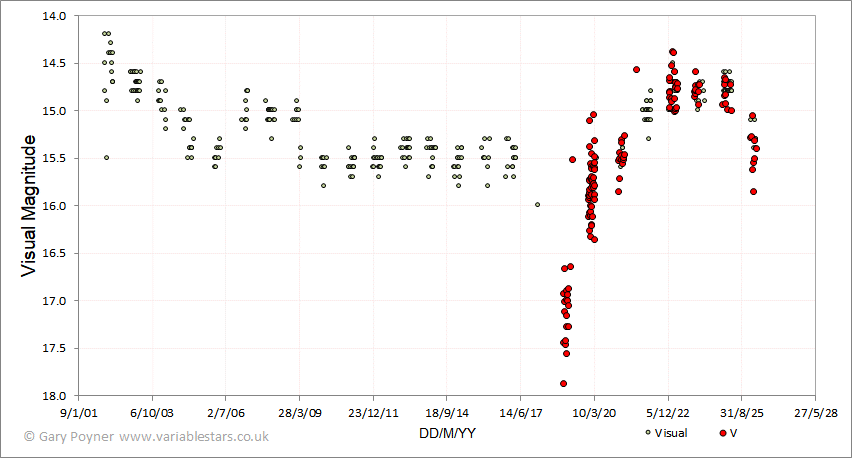Click date label 14/6/17
Viewport: 852px width, 458px height.
click(x=521, y=413)
